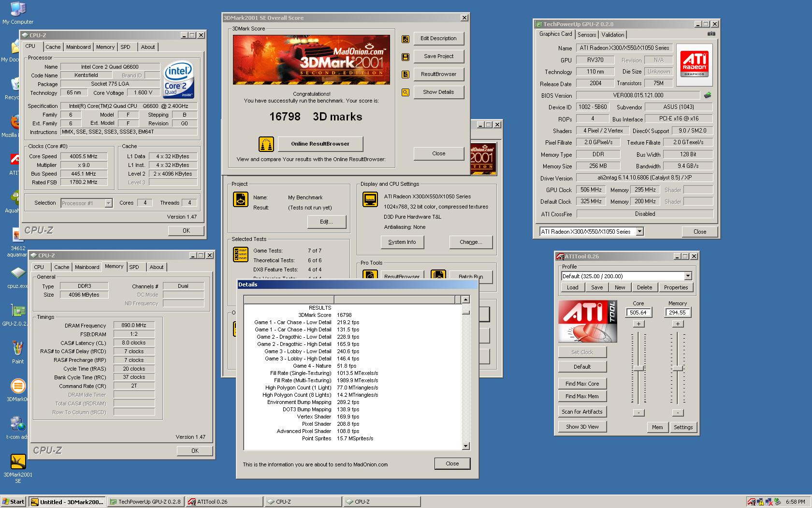Switch to Mainboard tab in lower CPU-Z window
Viewport: 812px width, 508px height.
click(87, 267)
